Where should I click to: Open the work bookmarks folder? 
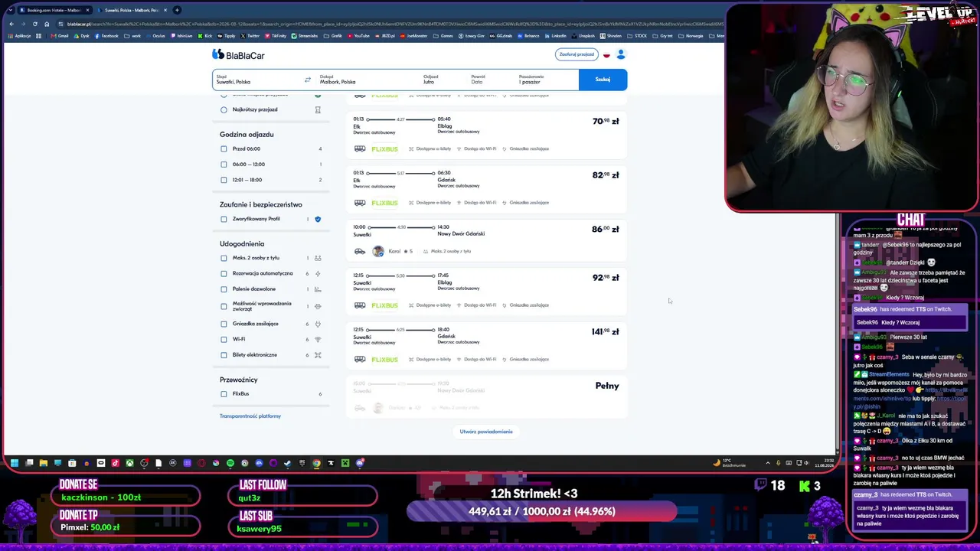(133, 36)
